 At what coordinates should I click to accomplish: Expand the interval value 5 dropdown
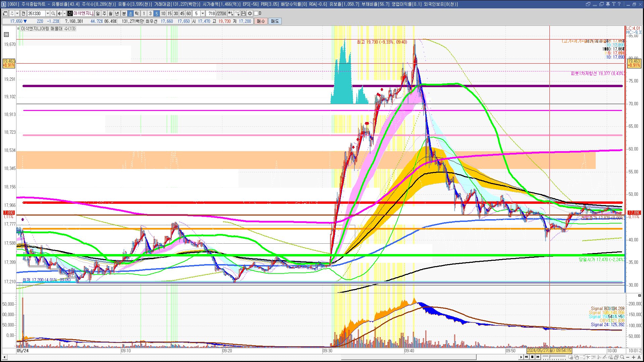[203, 13]
